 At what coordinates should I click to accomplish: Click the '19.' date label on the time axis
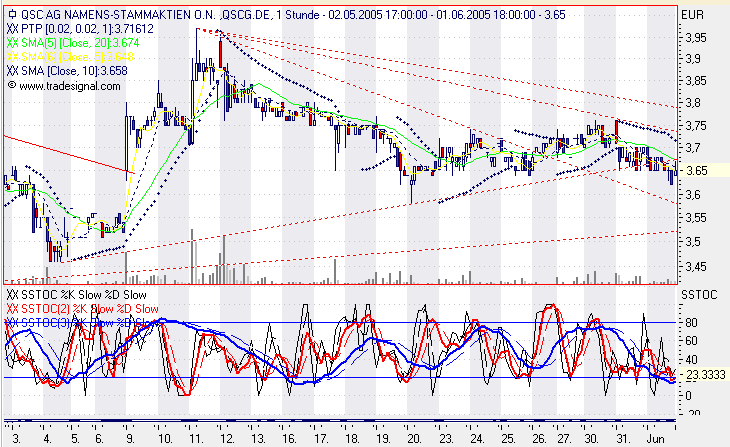pyautogui.click(x=383, y=439)
